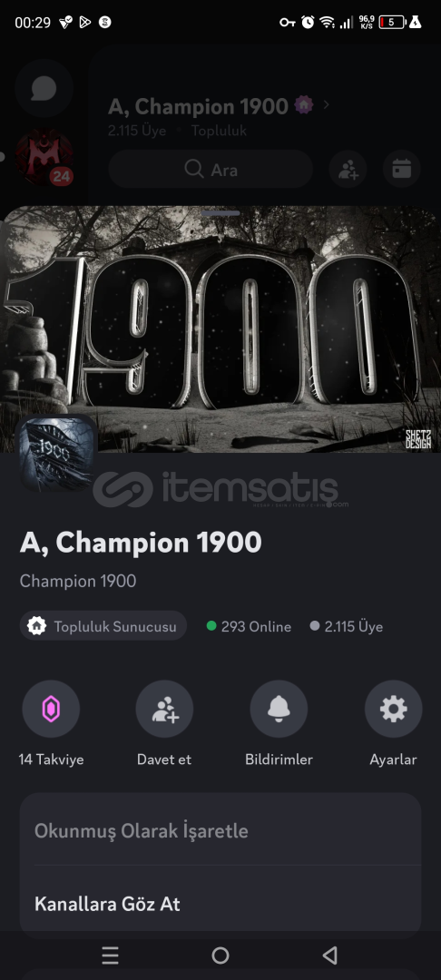Open direct messages chat bubble icon
441x980 pixels.
44,89
